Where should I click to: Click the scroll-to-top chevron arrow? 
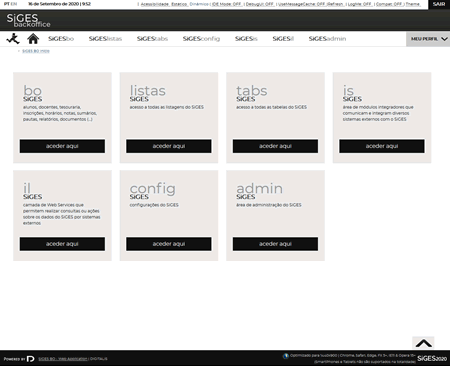(x=423, y=343)
